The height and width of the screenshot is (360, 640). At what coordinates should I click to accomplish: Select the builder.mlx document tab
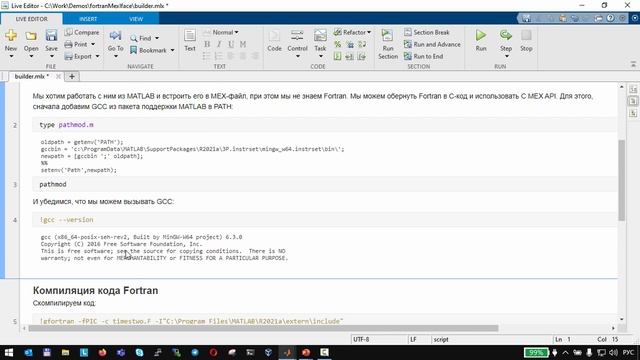tap(31, 76)
